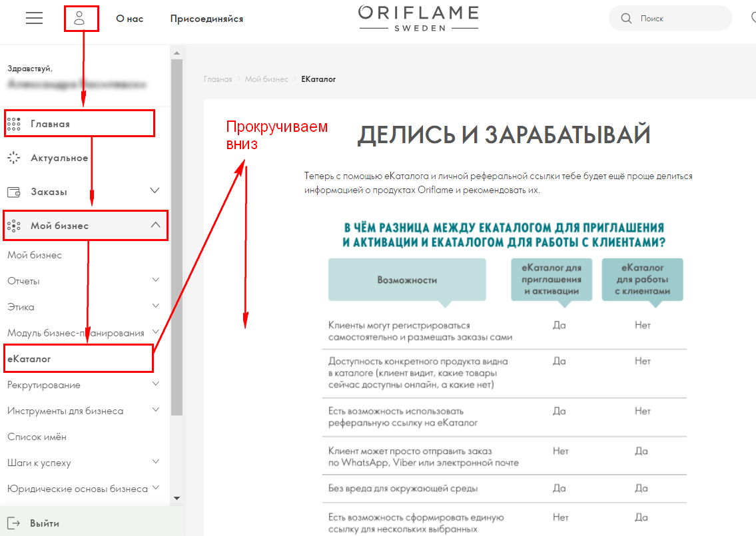Image resolution: width=756 pixels, height=536 pixels.
Task: Open the Рекрутирование sub-item
Action: pyautogui.click(x=44, y=385)
